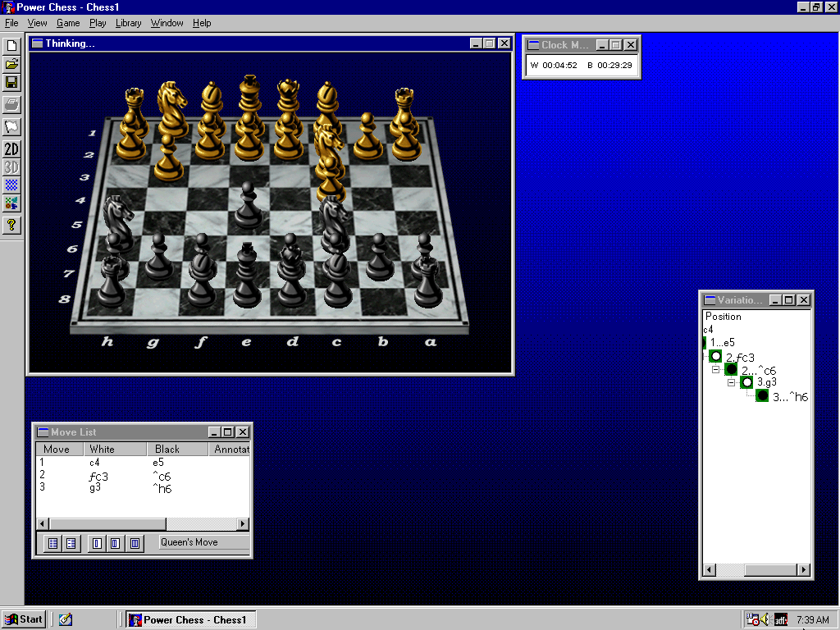Click the Variations horizontal scrollbar thumb
This screenshot has width=840, height=630.
coord(770,569)
